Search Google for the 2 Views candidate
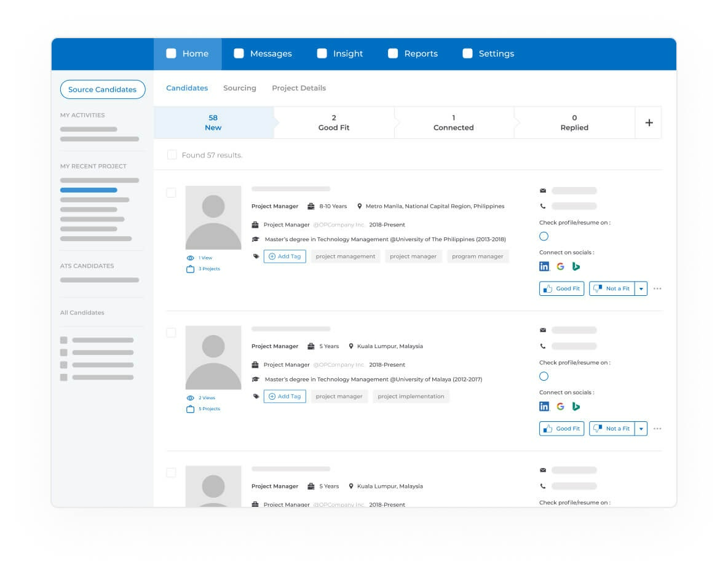 point(560,407)
